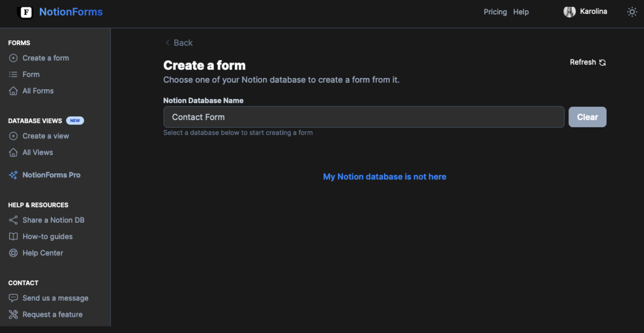Click inside the Notion Database Name field
The image size is (644, 333).
[x=363, y=117]
